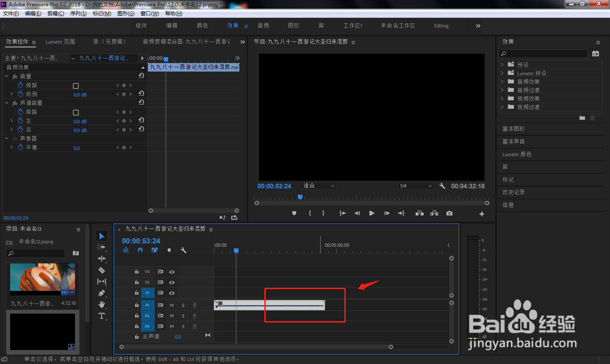Viewport: 610px width, 364px height.
Task: Collapse the 声道音量 effect
Action: coord(7,103)
